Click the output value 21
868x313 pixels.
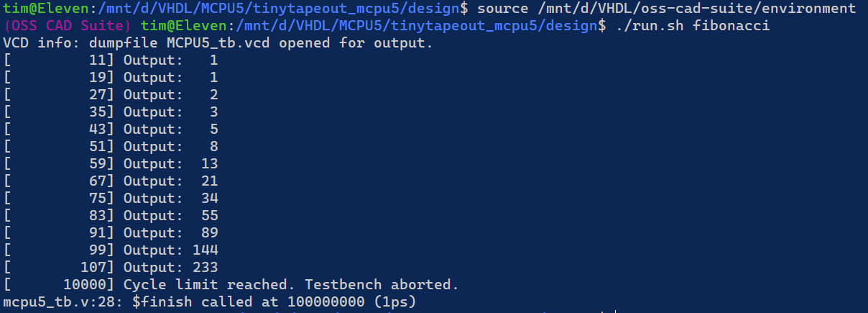[209, 181]
